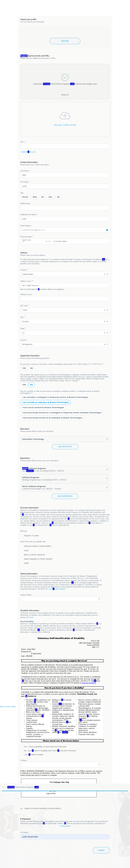Select YES for immigration sponsorship question
Screen dimensions: 130x868
[24, 368]
